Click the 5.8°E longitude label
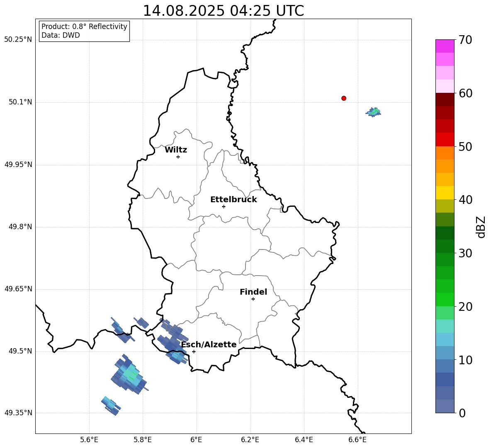 [143, 440]
